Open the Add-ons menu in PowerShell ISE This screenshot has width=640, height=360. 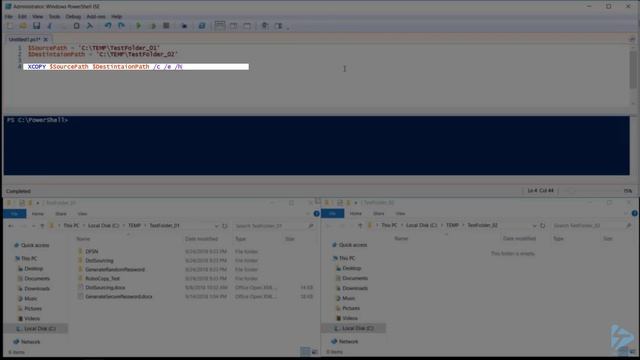96,16
